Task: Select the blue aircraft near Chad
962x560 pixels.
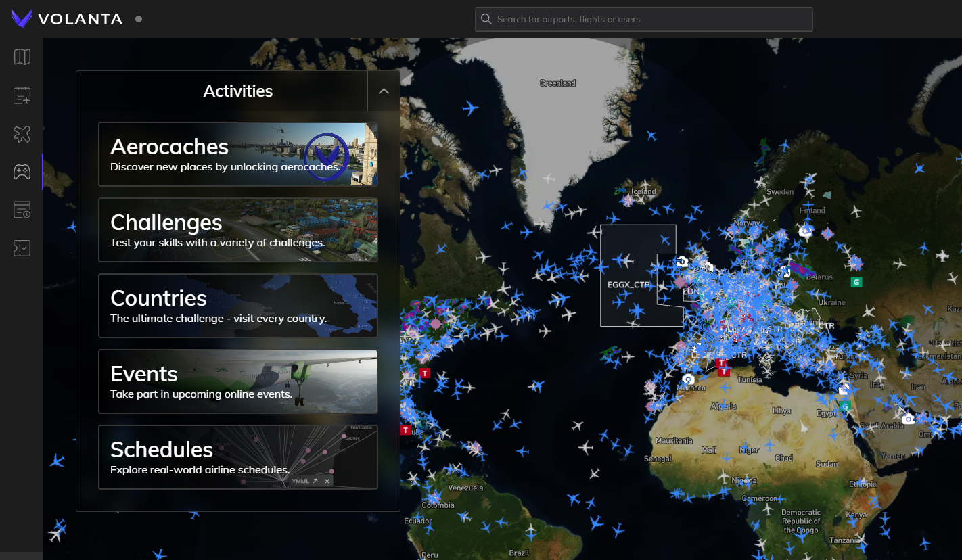Action: (769, 444)
